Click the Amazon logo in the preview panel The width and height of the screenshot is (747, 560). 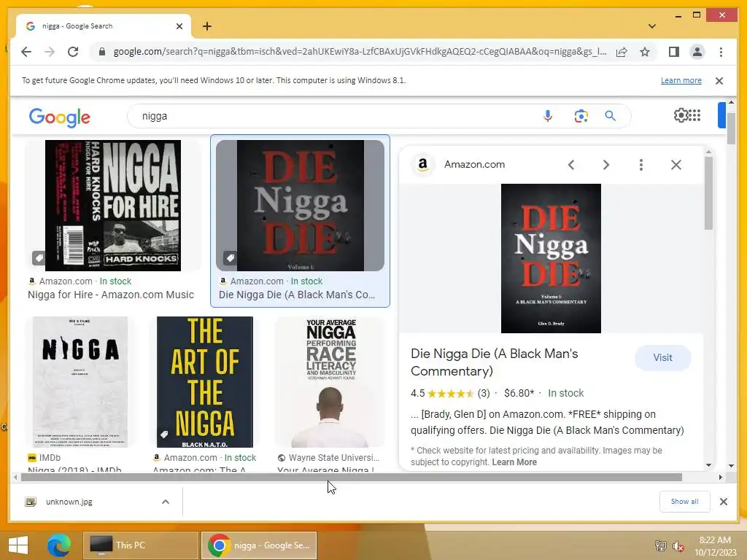point(422,165)
